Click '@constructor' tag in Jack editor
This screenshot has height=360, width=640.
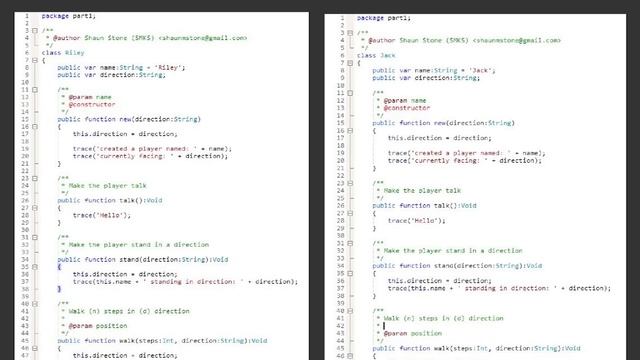[x=407, y=108]
